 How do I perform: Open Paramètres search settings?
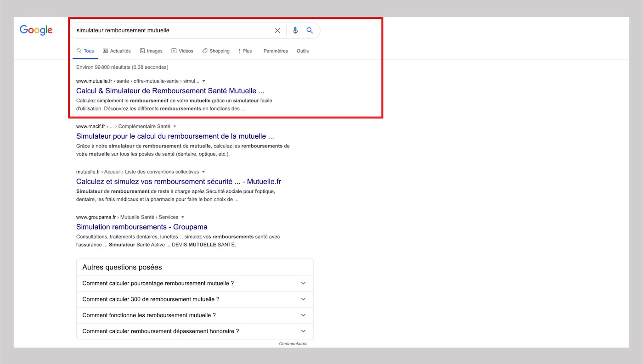[276, 51]
